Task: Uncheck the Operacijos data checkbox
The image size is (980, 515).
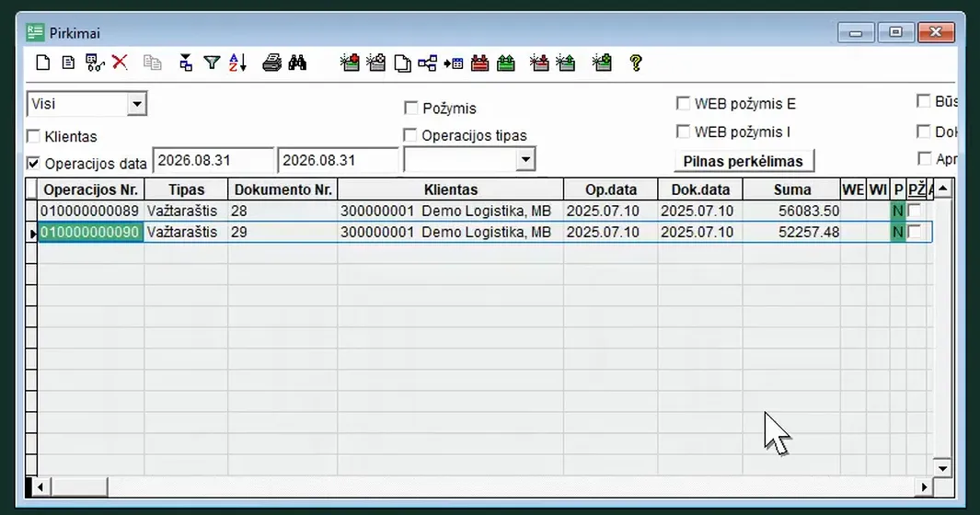Action: point(33,164)
